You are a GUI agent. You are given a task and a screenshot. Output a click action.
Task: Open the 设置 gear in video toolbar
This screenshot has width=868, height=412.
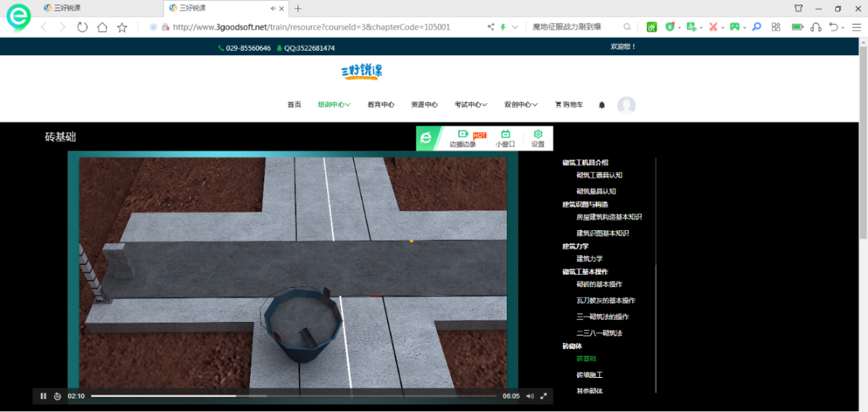pos(538,138)
